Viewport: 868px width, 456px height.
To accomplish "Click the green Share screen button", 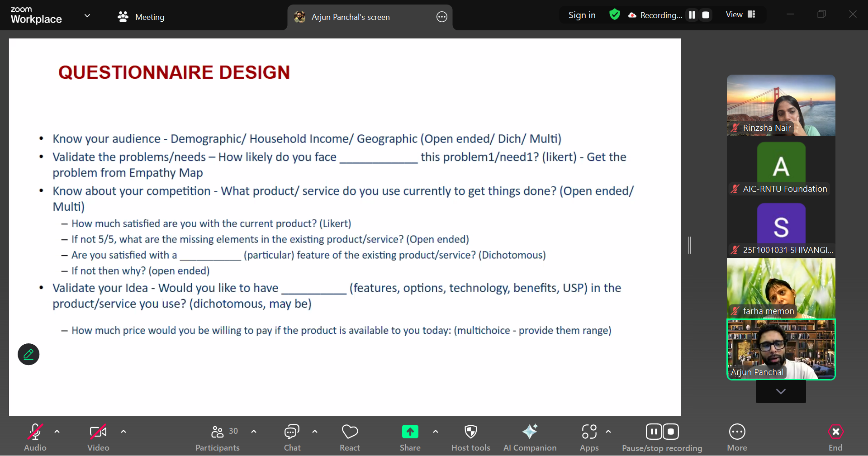I will 410,432.
